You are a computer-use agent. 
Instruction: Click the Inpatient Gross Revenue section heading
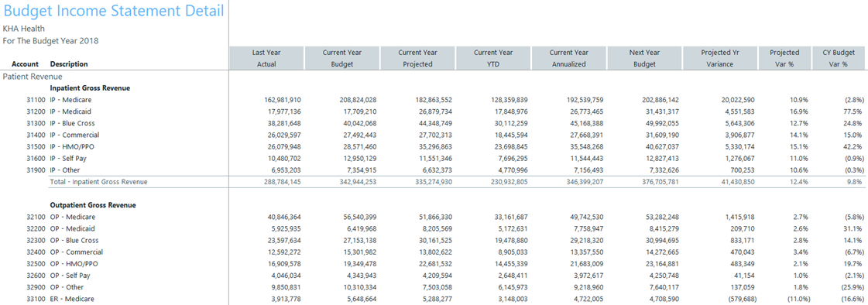click(x=90, y=88)
